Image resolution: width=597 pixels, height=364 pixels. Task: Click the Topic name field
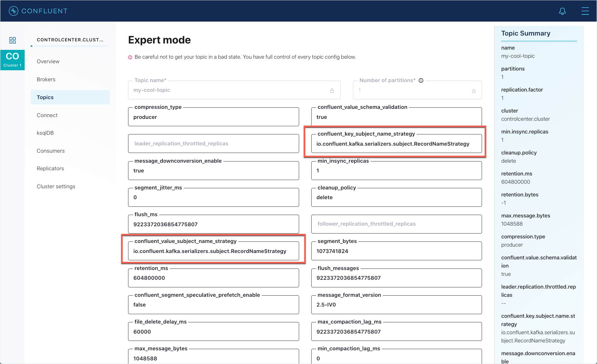pos(234,90)
